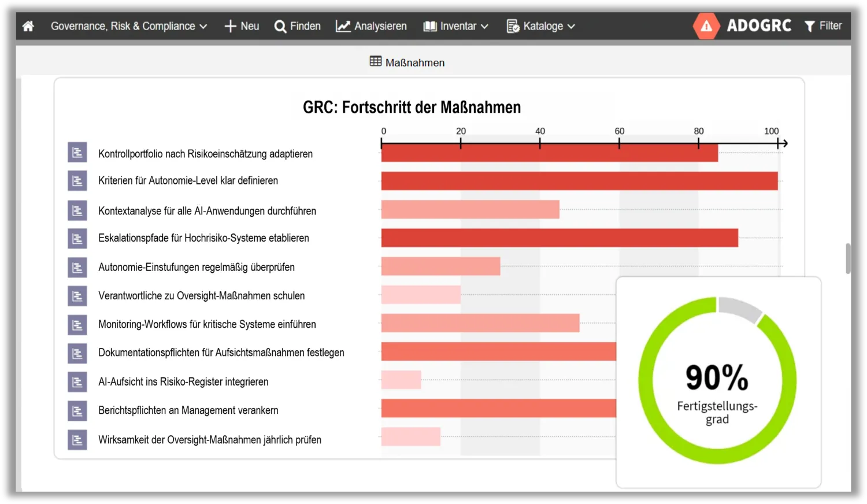Open Monitoring-Workflows für kritische Systeme einführen

tap(207, 324)
